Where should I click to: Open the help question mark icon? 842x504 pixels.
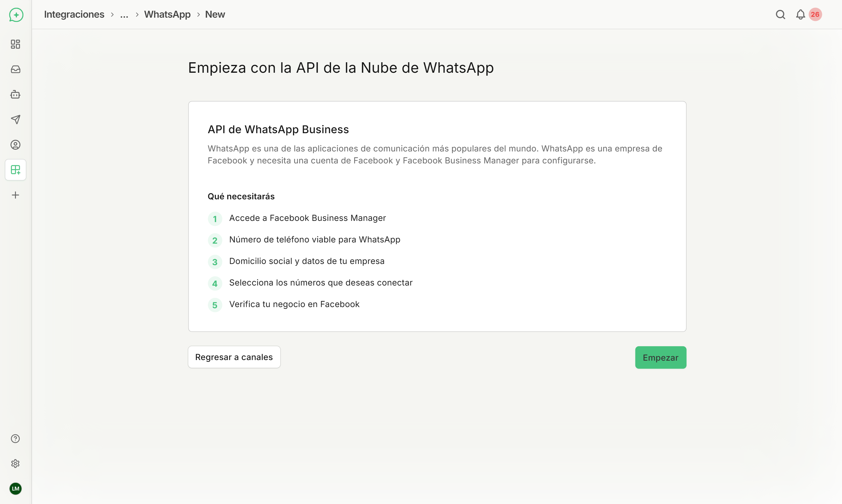tap(15, 438)
